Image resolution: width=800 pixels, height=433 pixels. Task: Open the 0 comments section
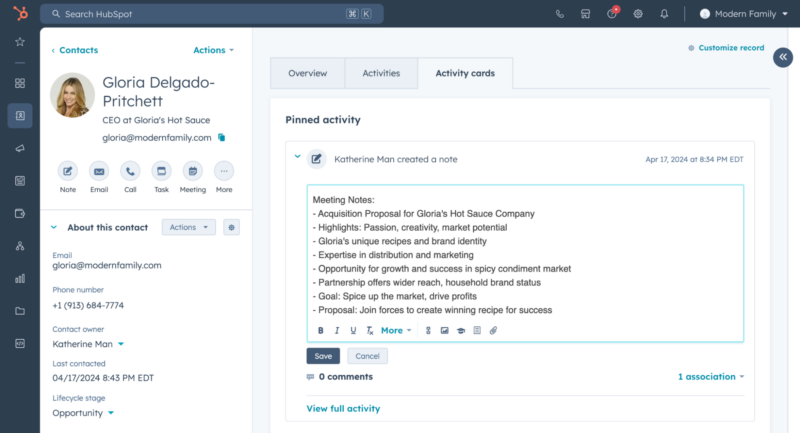[340, 377]
